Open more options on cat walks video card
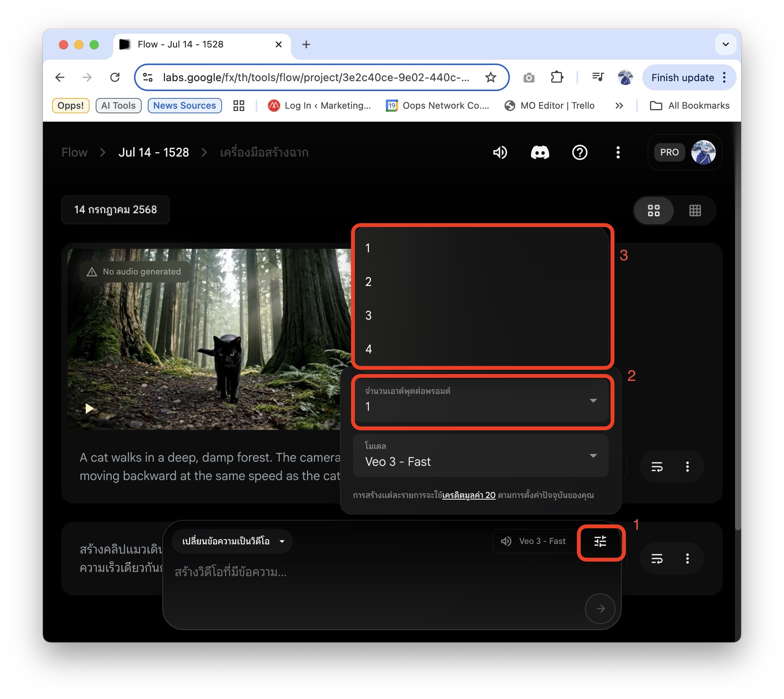This screenshot has height=699, width=784. point(687,467)
